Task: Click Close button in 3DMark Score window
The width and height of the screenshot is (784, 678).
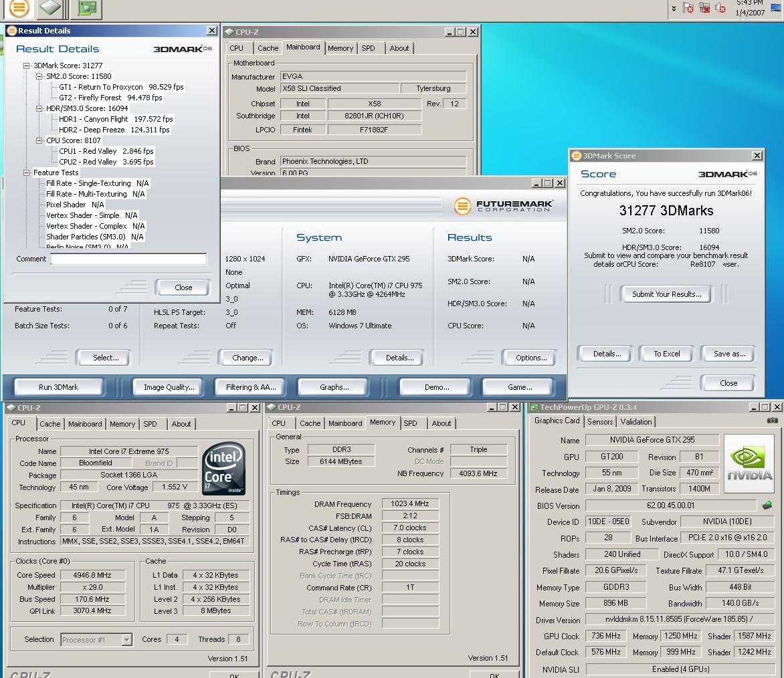Action: coord(728,383)
